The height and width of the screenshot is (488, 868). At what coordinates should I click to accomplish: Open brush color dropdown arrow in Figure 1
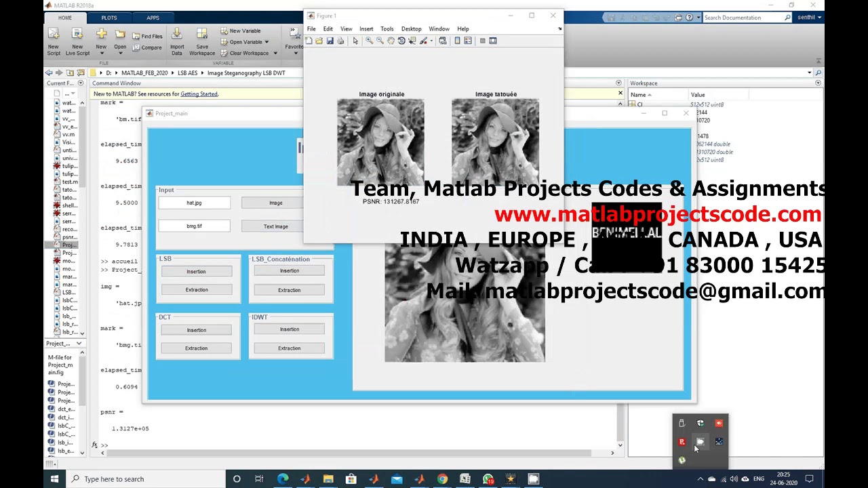[x=431, y=41]
